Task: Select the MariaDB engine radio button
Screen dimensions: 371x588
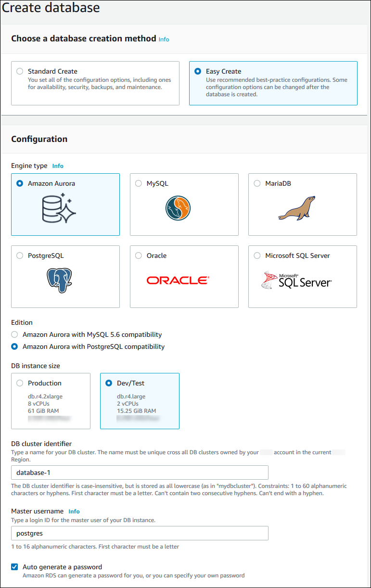Action: [x=257, y=183]
